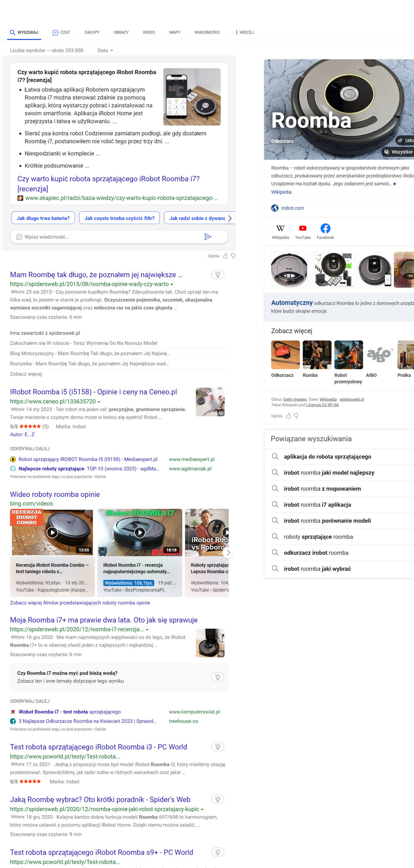Give thumbs up on the answer box Opinia
This screenshot has width=414, height=868.
(x=225, y=256)
